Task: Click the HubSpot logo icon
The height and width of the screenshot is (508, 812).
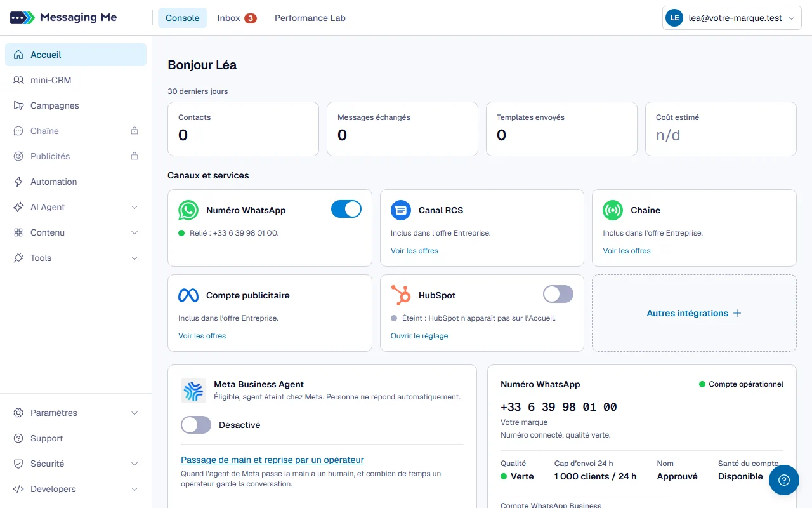Action: tap(401, 295)
